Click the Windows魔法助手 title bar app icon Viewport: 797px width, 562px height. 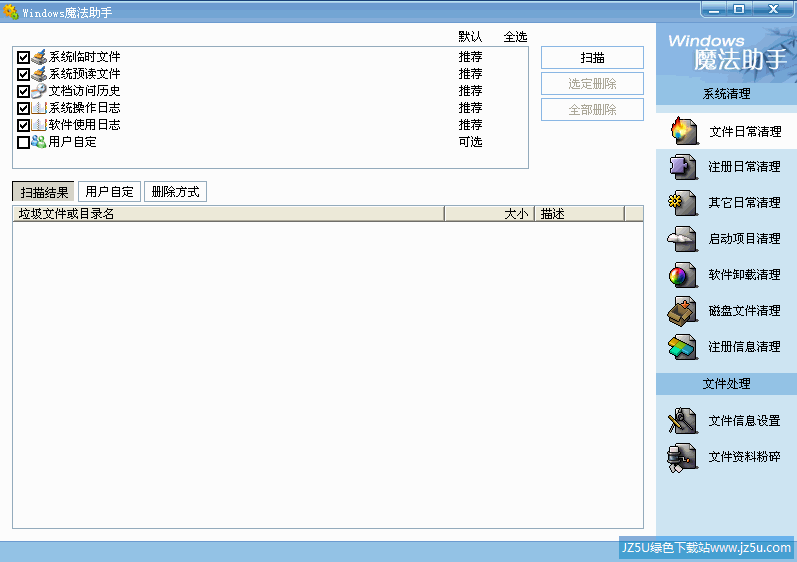click(x=11, y=11)
